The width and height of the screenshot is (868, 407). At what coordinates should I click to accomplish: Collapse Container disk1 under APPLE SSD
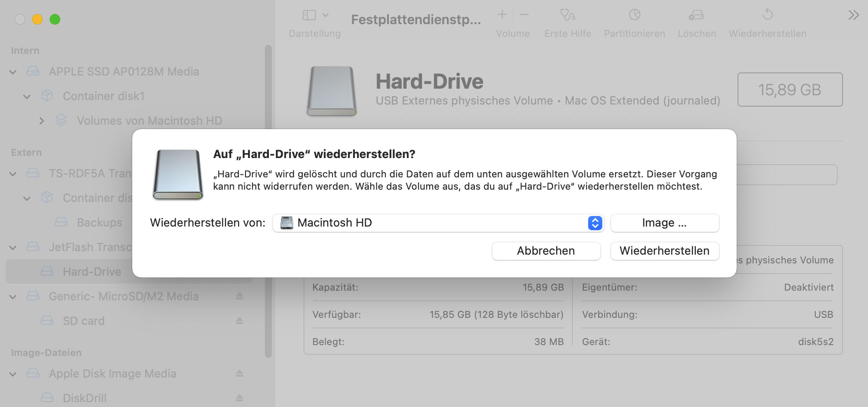click(x=27, y=97)
